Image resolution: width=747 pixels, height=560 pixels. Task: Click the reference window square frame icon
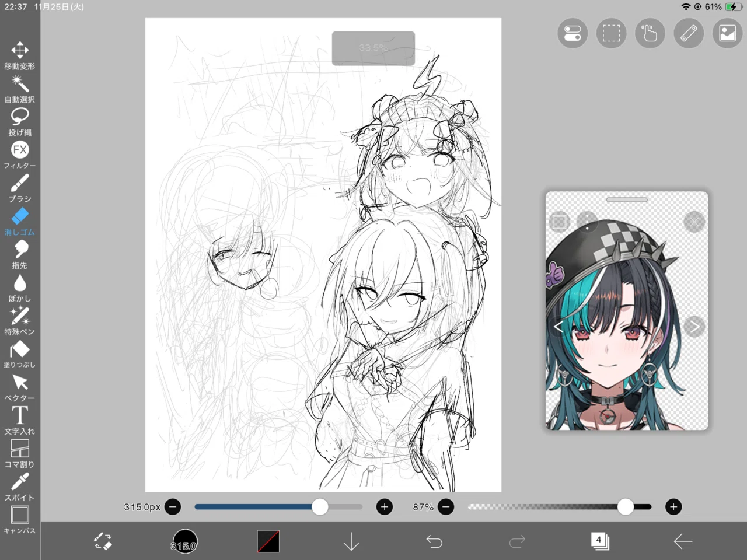(559, 221)
